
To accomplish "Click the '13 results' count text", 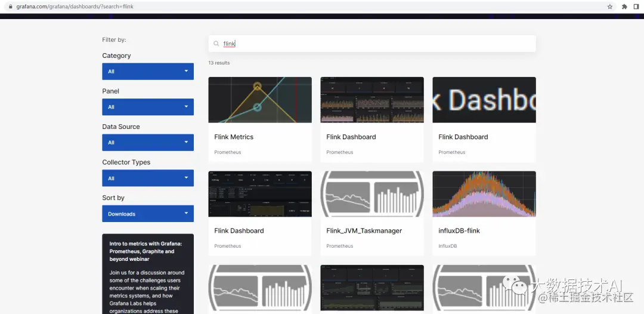I will click(219, 63).
